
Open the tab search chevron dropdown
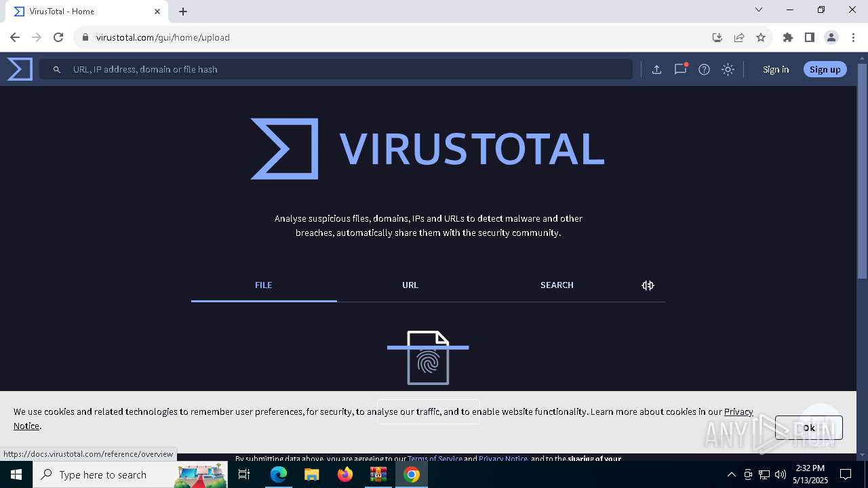[x=759, y=9]
